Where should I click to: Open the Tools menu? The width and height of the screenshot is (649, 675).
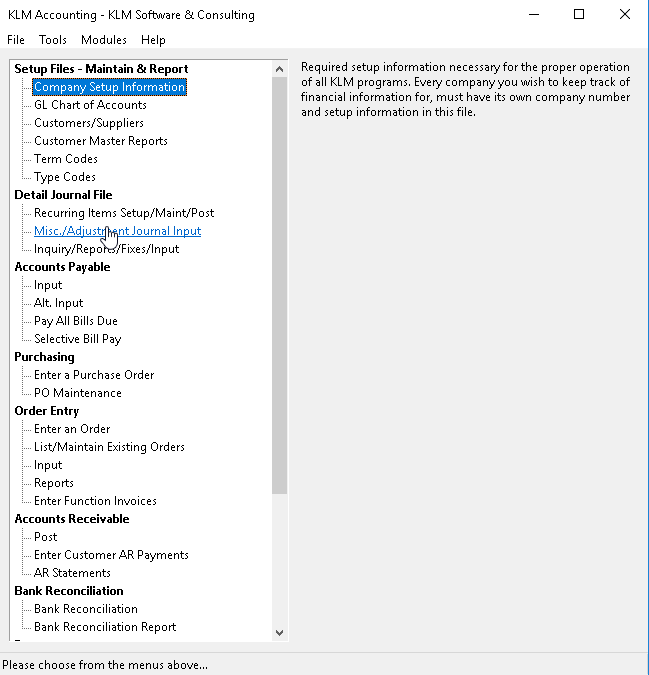[x=53, y=40]
